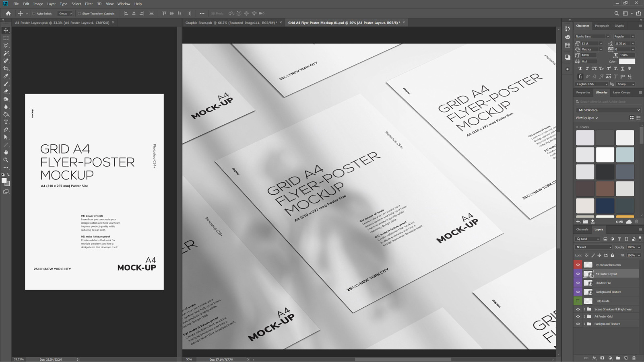This screenshot has height=362, width=644.
Task: Select the Rectangular Marquee tool
Action: [x=6, y=38]
